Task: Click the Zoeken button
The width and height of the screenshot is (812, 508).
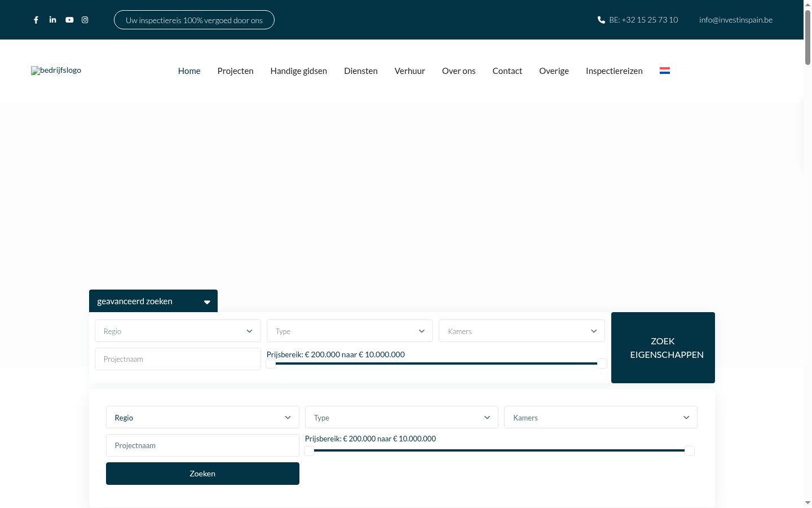Action: [x=202, y=474]
